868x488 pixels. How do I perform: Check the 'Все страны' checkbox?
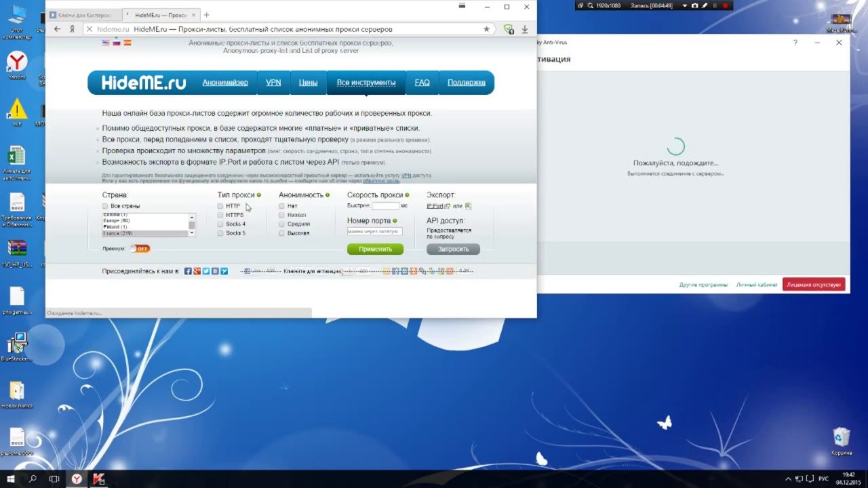[x=105, y=206]
